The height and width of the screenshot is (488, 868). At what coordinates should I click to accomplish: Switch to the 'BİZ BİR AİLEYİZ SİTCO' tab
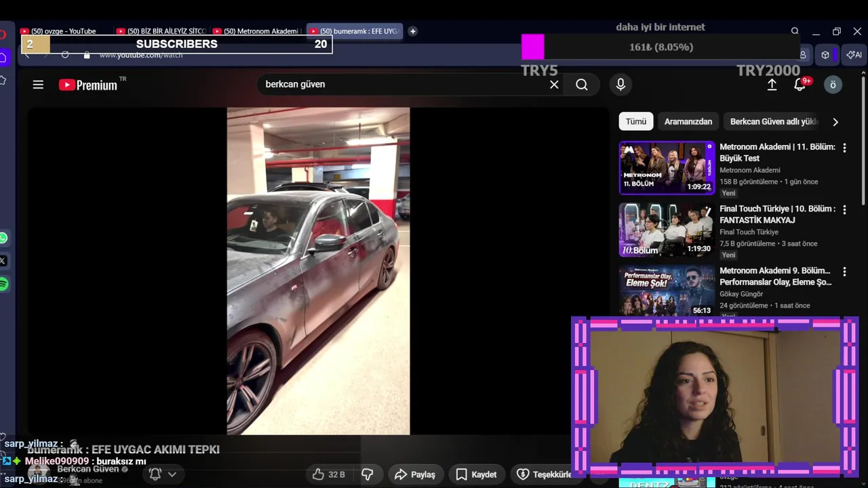pos(163,31)
